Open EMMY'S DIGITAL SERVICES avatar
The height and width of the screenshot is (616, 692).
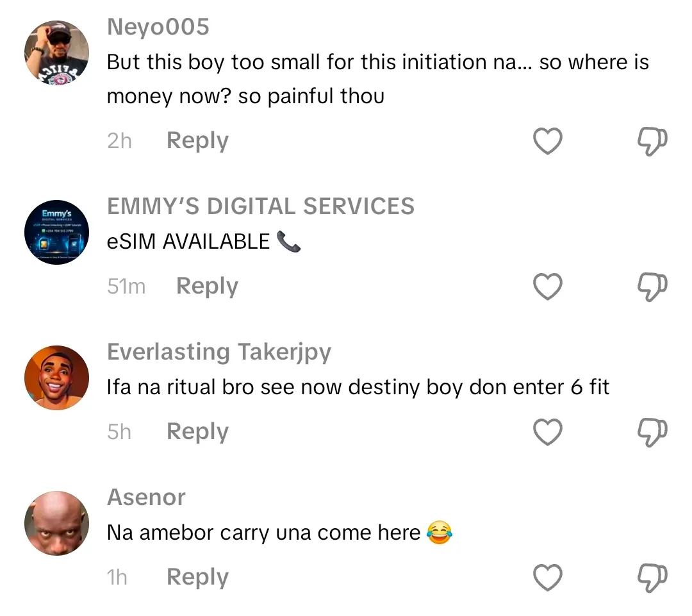pyautogui.click(x=56, y=233)
